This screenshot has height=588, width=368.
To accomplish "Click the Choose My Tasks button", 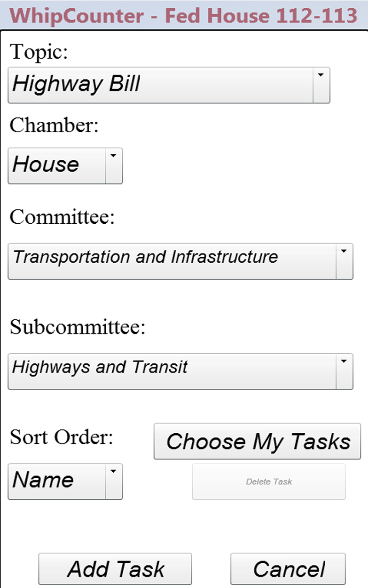I will (x=256, y=441).
